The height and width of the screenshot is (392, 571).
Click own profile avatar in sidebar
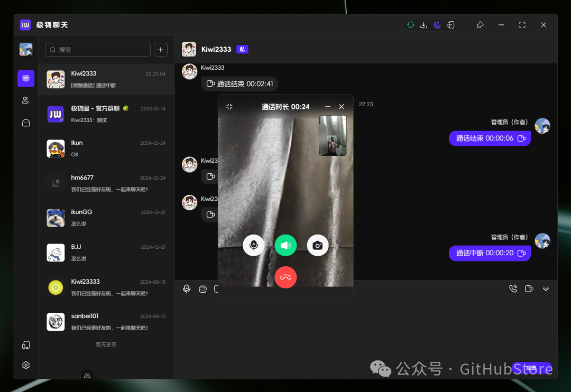point(26,49)
